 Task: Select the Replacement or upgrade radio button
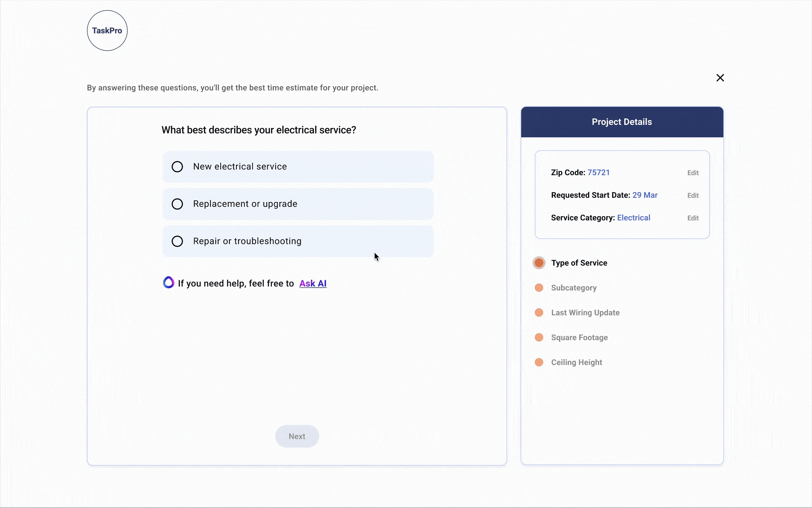pyautogui.click(x=177, y=204)
